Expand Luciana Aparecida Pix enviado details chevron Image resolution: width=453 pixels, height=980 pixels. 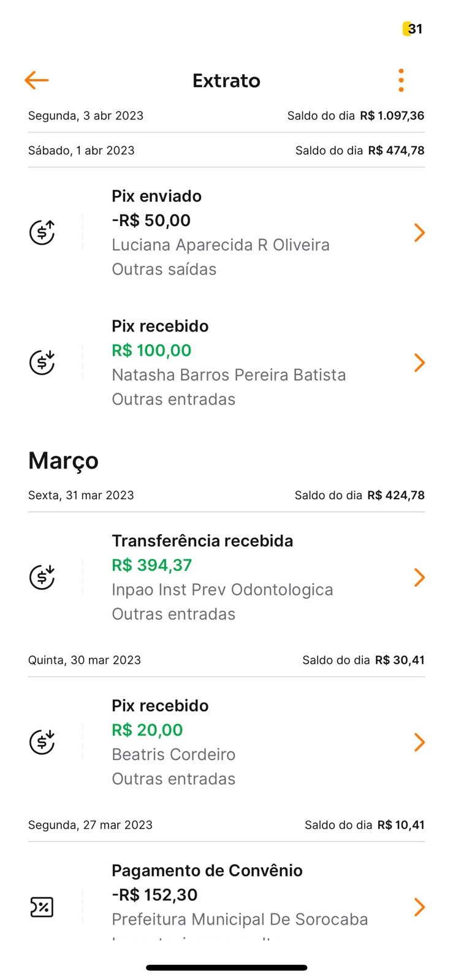point(419,233)
